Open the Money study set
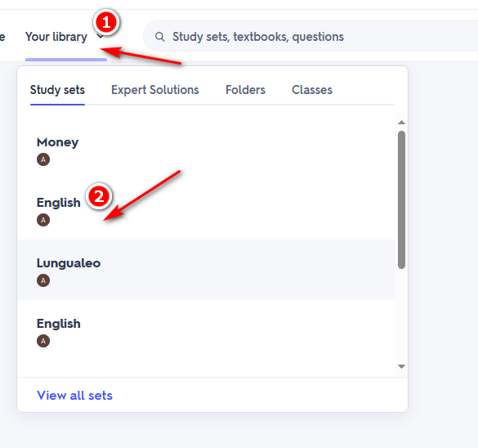The width and height of the screenshot is (478, 448). coord(206,149)
